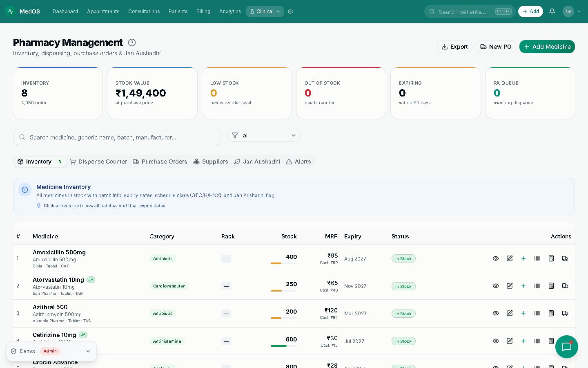The image size is (588, 368).
Task: Open Analytics in the top navigation
Action: (230, 11)
